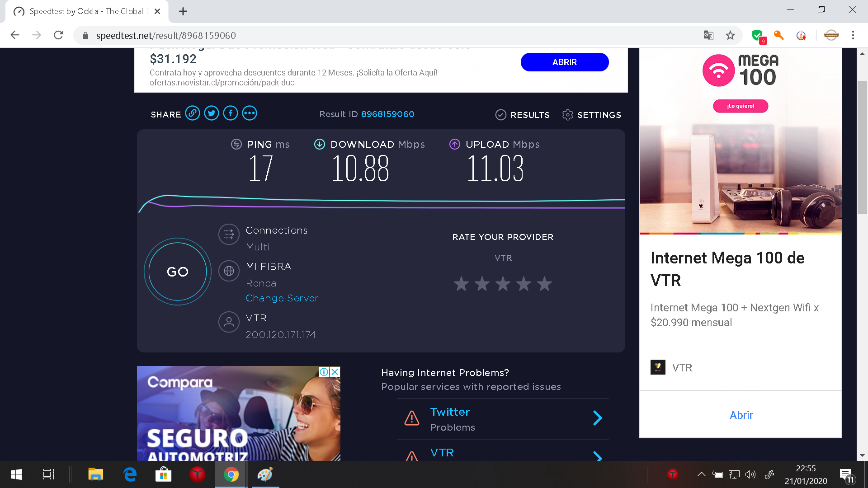868x488 pixels.
Task: Click ABRIR on the Movistar ad
Action: click(565, 62)
